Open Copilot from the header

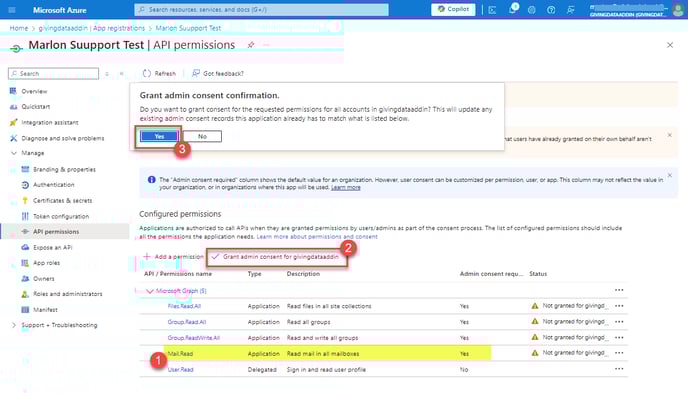453,9
